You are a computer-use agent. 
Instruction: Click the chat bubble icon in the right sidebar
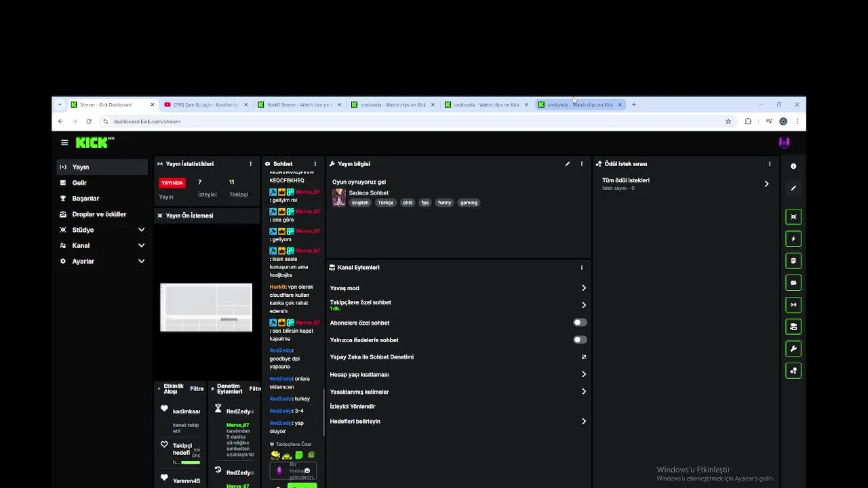click(x=793, y=283)
